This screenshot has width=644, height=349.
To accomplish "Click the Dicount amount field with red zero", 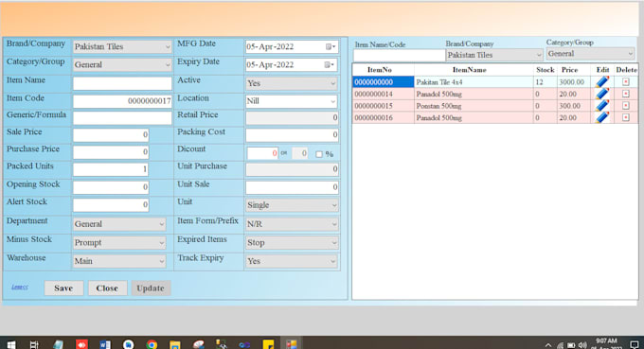I will tap(262, 153).
